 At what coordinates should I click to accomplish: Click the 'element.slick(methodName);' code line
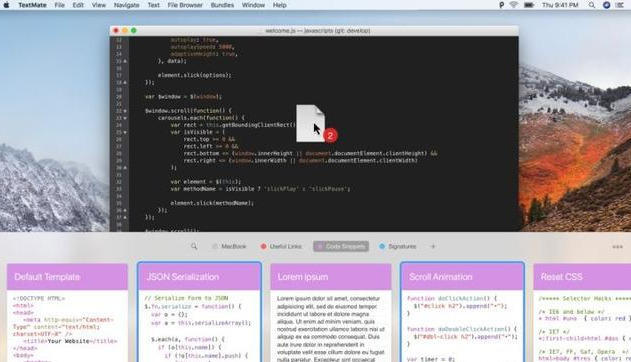click(212, 203)
